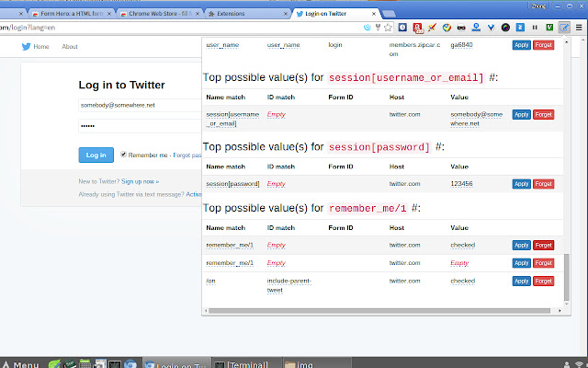The width and height of the screenshot is (588, 368).
Task: Click the red badge extension icon
Action: point(417,28)
